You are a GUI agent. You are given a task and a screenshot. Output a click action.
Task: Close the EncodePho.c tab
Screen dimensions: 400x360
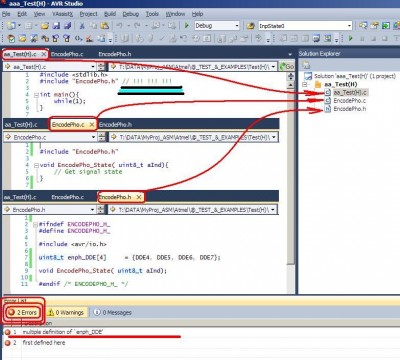(x=92, y=125)
